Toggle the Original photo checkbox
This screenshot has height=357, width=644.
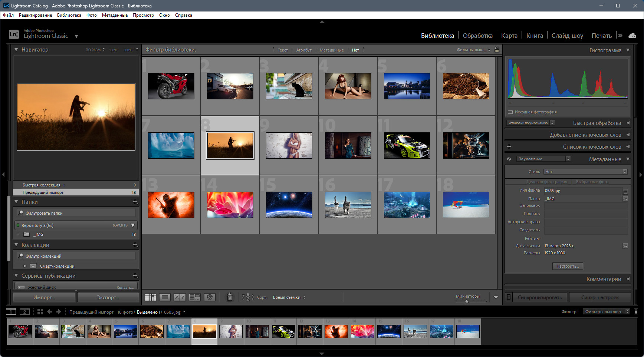(x=510, y=112)
